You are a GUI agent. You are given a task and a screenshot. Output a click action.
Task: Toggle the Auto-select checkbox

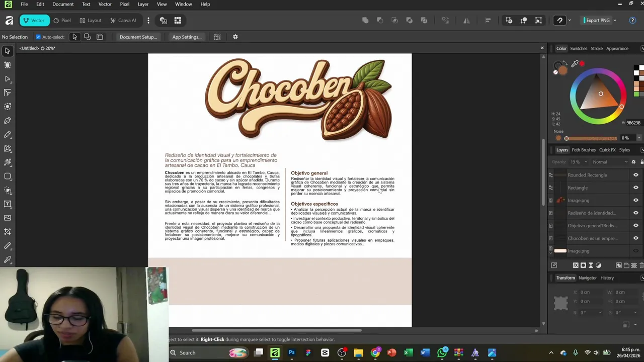coord(38,37)
